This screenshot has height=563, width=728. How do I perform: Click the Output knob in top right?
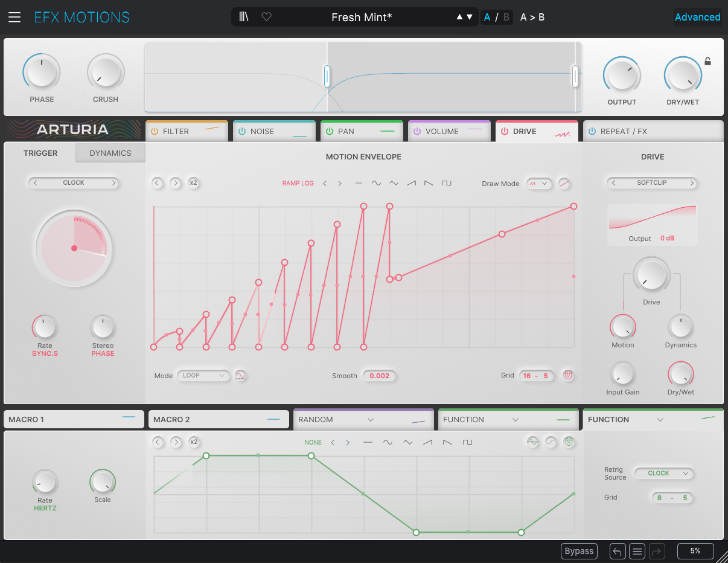[x=621, y=76]
